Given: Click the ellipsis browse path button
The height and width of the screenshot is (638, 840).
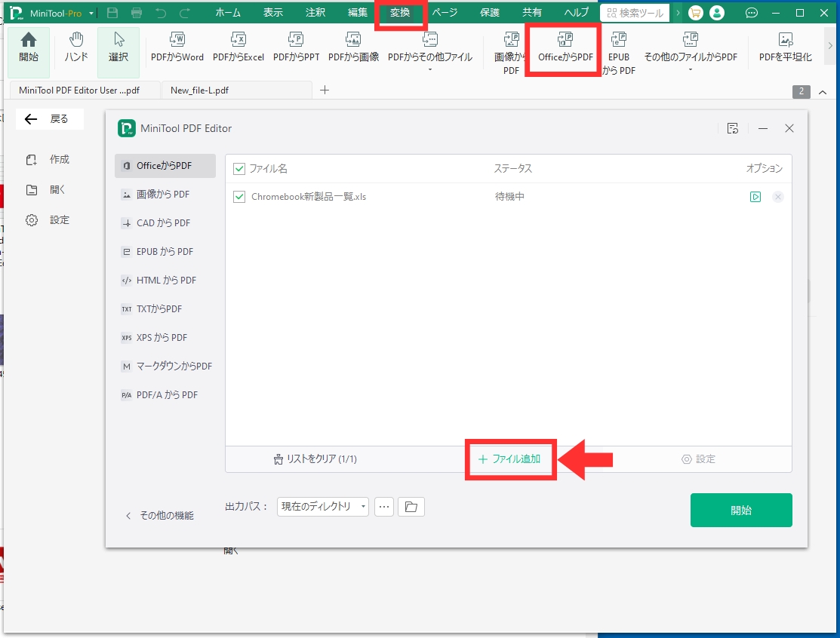Looking at the screenshot, I should point(384,506).
